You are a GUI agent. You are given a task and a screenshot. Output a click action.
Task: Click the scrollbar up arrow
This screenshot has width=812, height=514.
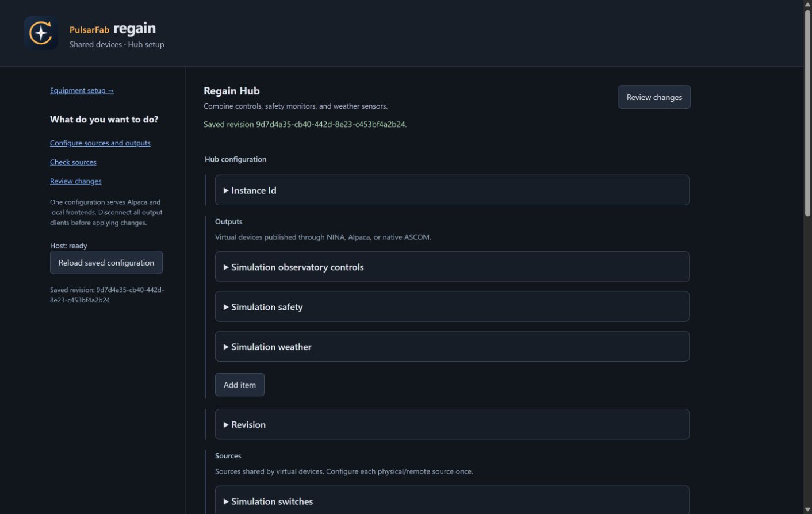tap(807, 4)
